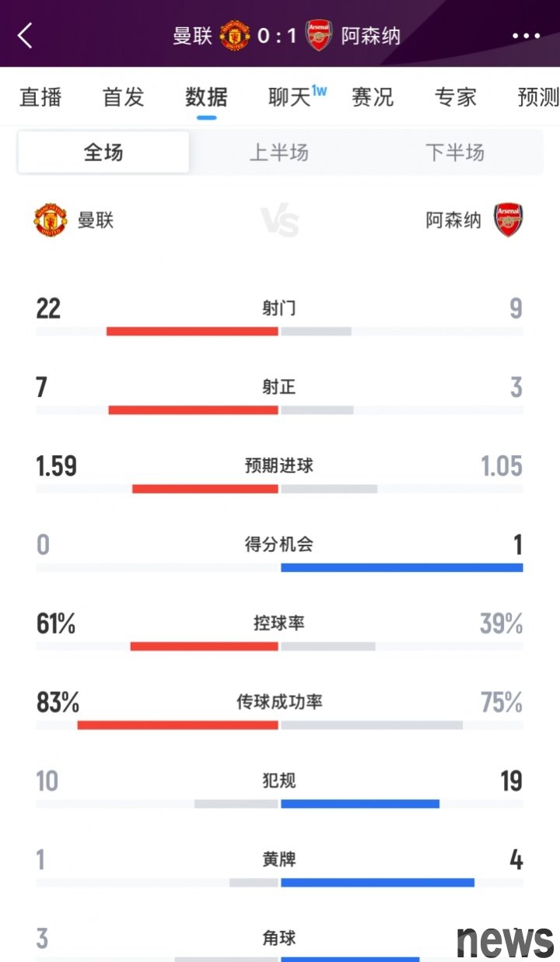Open the 预测 prediction tab
This screenshot has width=560, height=962.
537,97
